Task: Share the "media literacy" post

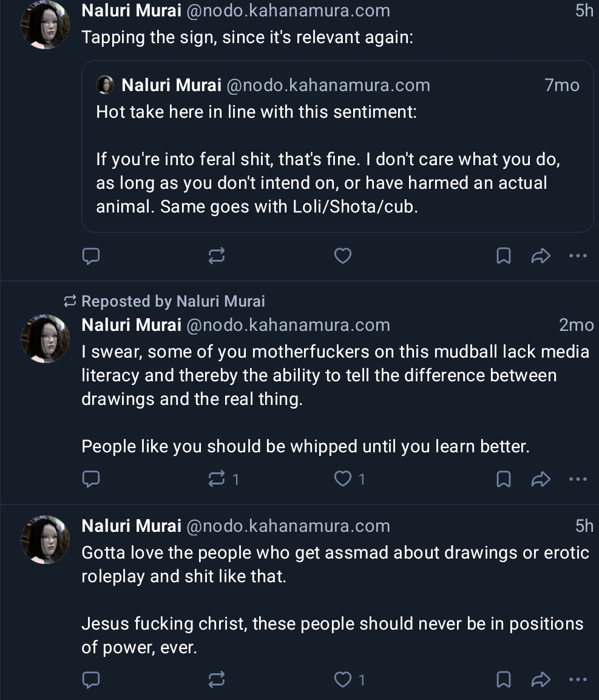Action: coord(540,480)
